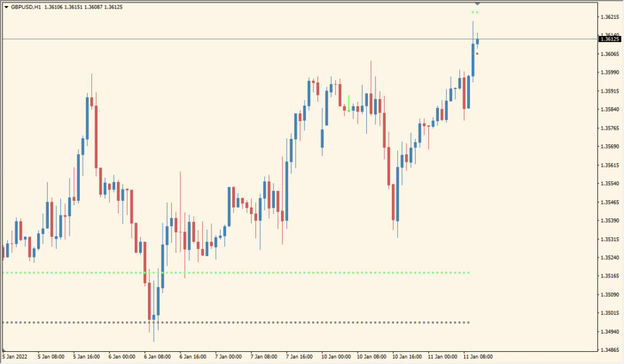The image size is (624, 364).
Task: Click time axis label 6 Jan 16:00
Action: (x=193, y=357)
